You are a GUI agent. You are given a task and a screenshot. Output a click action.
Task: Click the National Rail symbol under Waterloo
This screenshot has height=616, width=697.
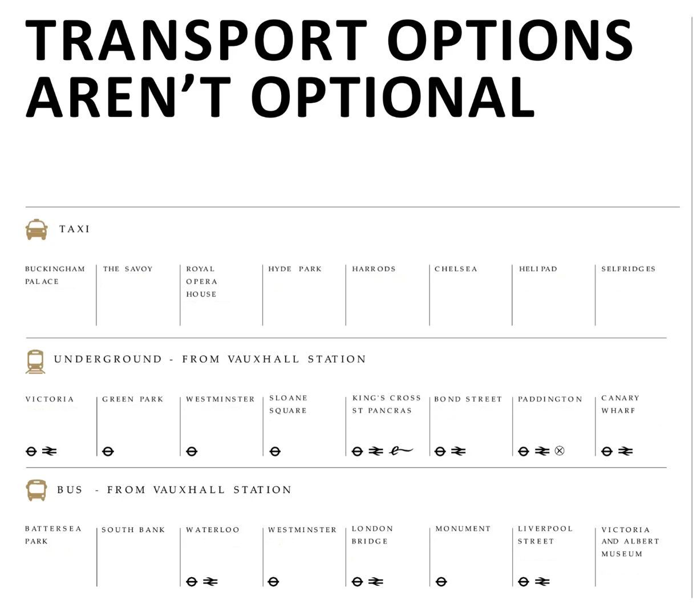pos(210,582)
